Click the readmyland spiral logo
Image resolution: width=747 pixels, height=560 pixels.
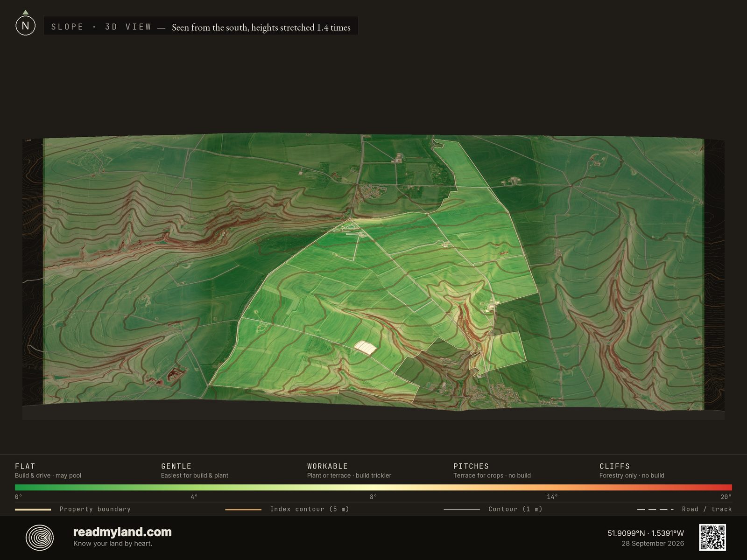40,538
